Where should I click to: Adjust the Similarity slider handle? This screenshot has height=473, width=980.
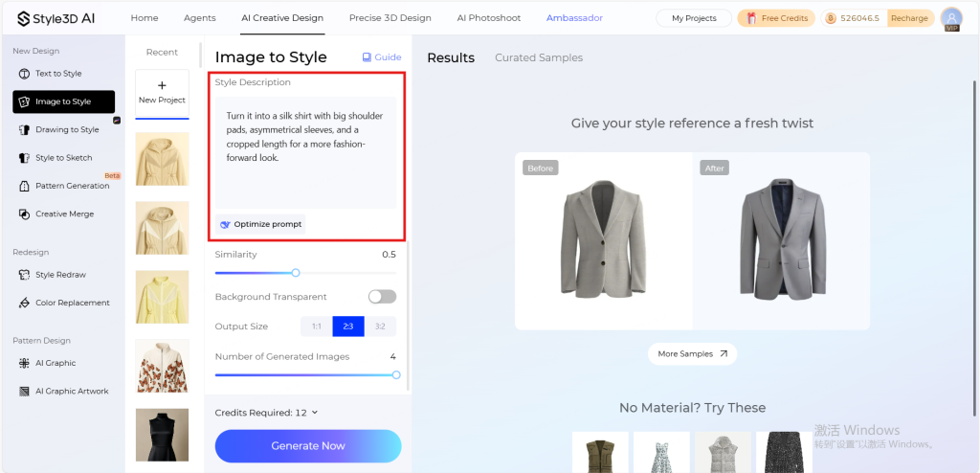(x=296, y=273)
